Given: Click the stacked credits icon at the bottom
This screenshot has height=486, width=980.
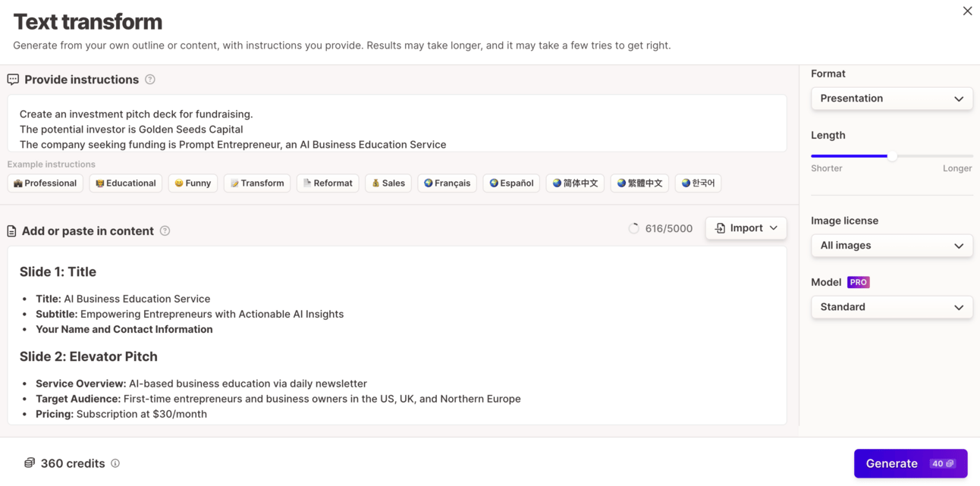Looking at the screenshot, I should (x=30, y=463).
